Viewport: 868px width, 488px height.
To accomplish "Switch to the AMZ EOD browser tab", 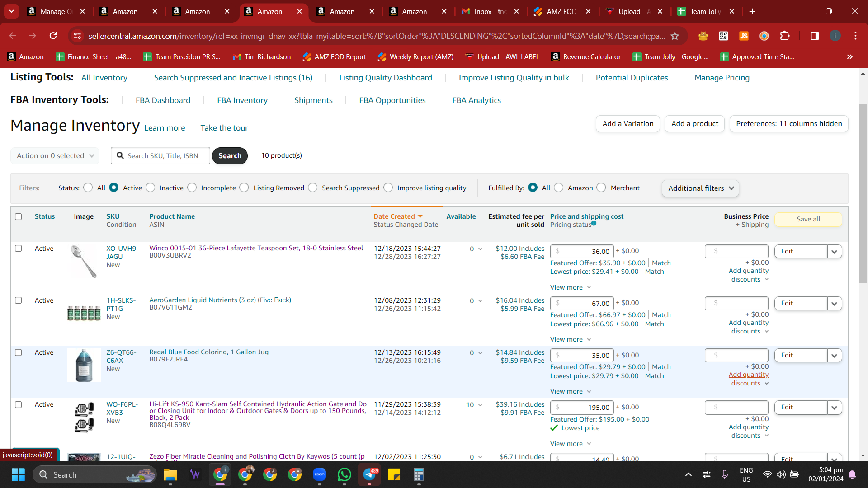I will coord(561,11).
